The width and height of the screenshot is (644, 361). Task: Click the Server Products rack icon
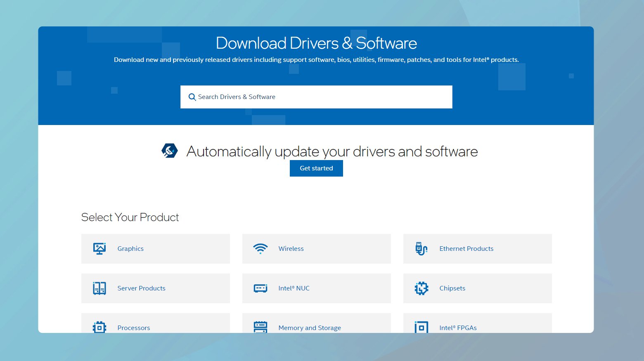tap(99, 288)
